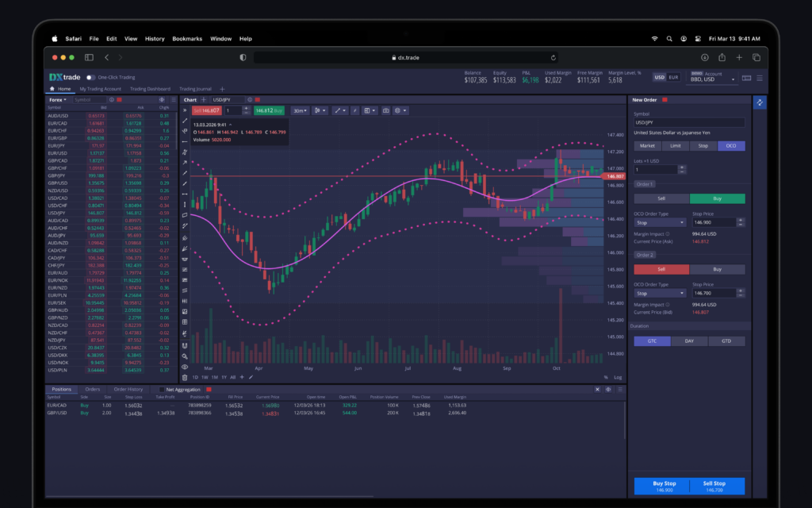Open the hamburger menu at top right
The image size is (812, 508).
(759, 78)
